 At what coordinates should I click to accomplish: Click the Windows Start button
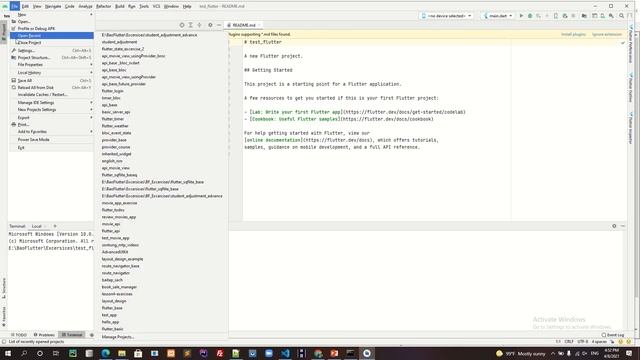(x=8, y=353)
